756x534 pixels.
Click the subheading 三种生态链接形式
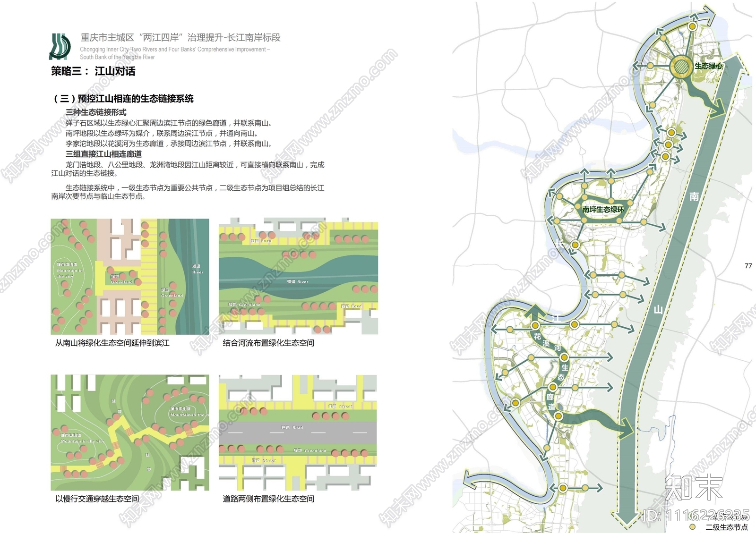(x=96, y=112)
